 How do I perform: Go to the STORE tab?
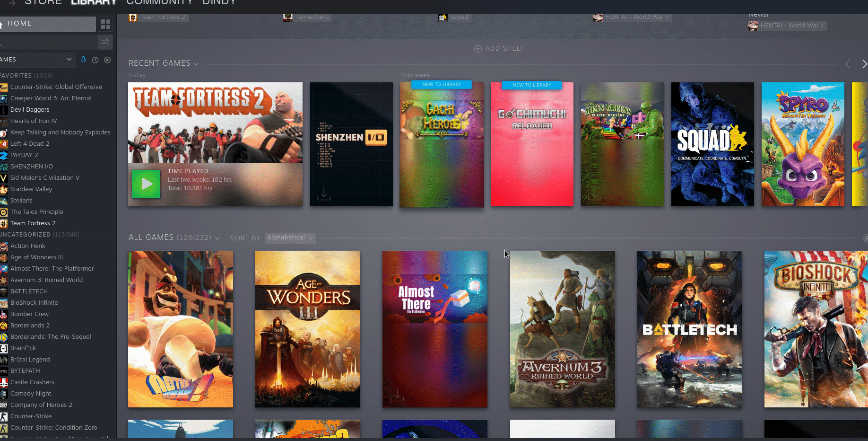pyautogui.click(x=43, y=2)
